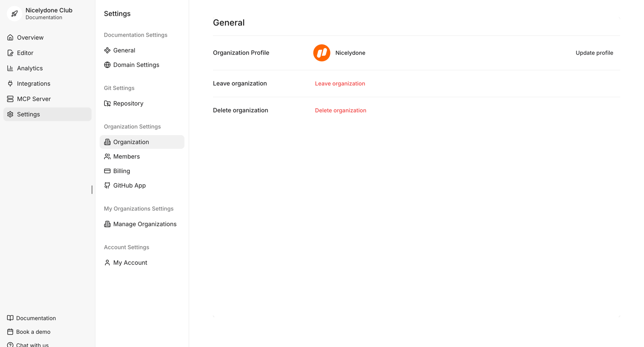The height and width of the screenshot is (347, 644).
Task: Click the General settings icon
Action: [x=107, y=50]
